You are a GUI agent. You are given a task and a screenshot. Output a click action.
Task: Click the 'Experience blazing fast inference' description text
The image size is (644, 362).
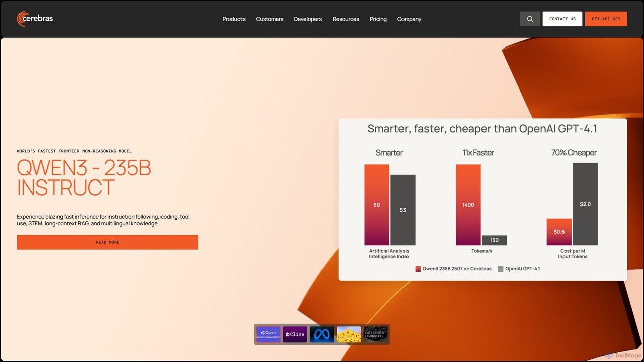click(x=103, y=220)
